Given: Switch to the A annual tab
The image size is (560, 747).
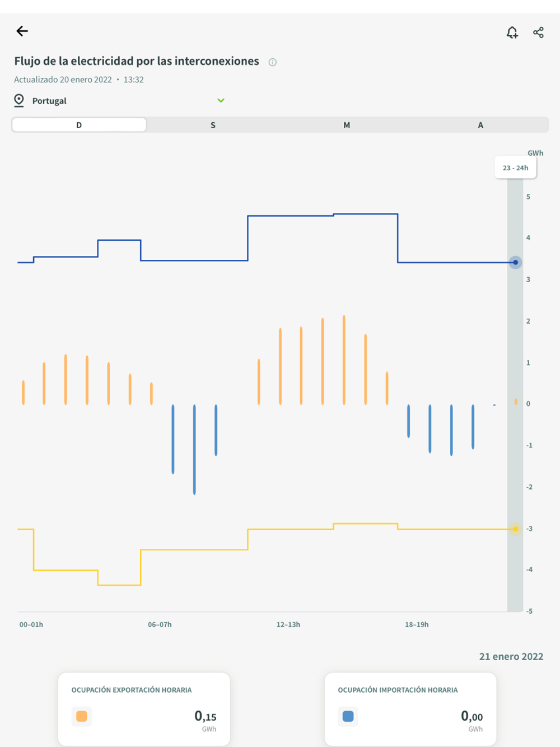Looking at the screenshot, I should coord(480,125).
